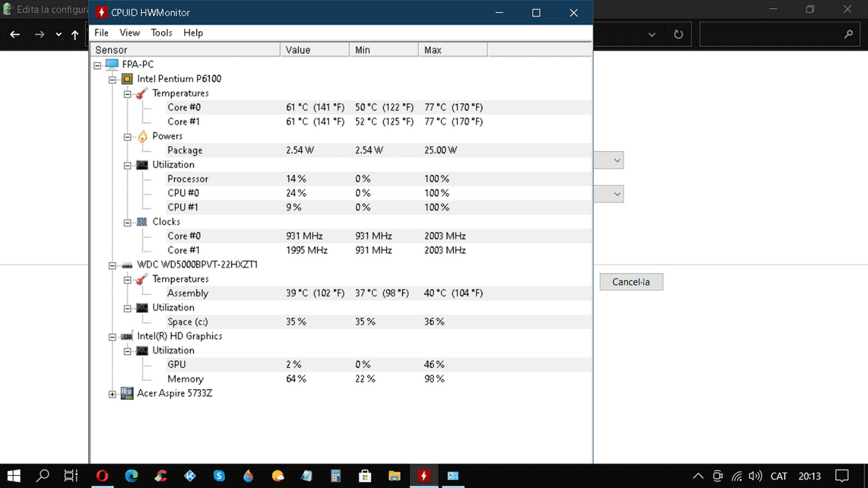Collapse the Clocks group
This screenshot has height=488, width=868.
click(x=127, y=222)
